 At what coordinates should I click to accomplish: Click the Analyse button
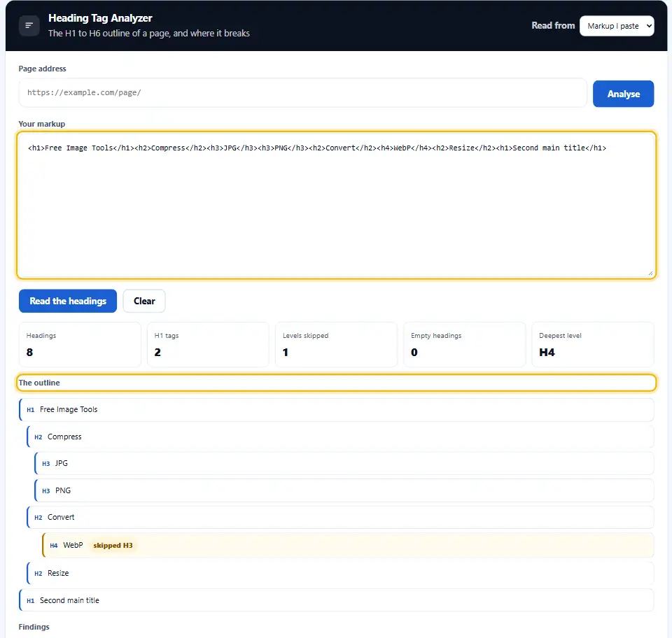pos(623,94)
